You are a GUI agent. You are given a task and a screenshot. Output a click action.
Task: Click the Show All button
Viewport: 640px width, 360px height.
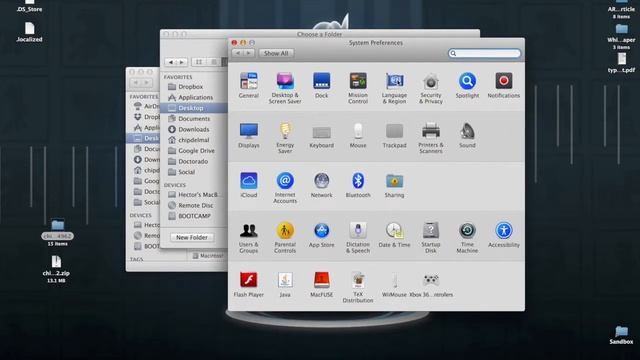coord(276,53)
